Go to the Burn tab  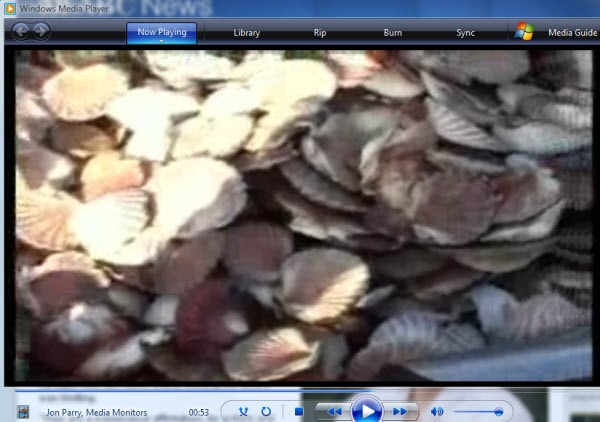point(393,32)
